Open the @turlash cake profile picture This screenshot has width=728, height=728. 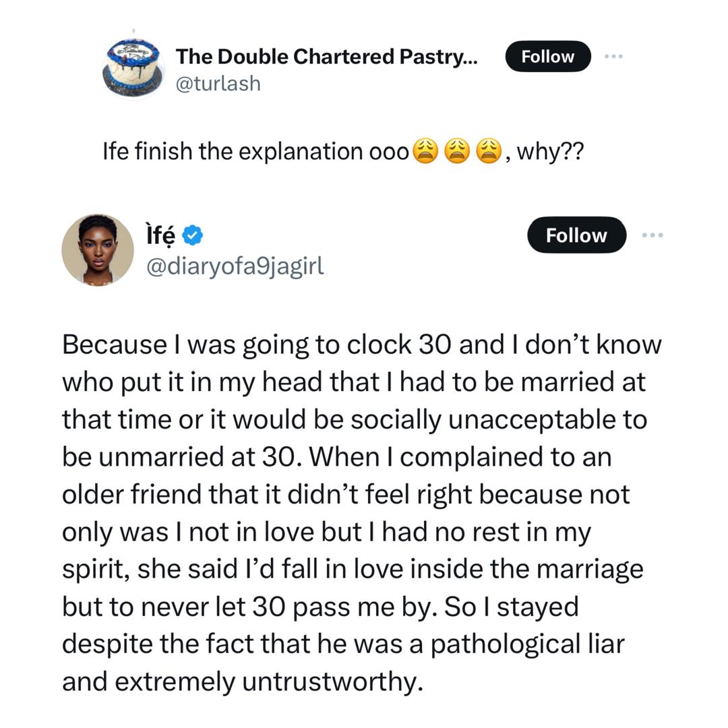pyautogui.click(x=133, y=69)
